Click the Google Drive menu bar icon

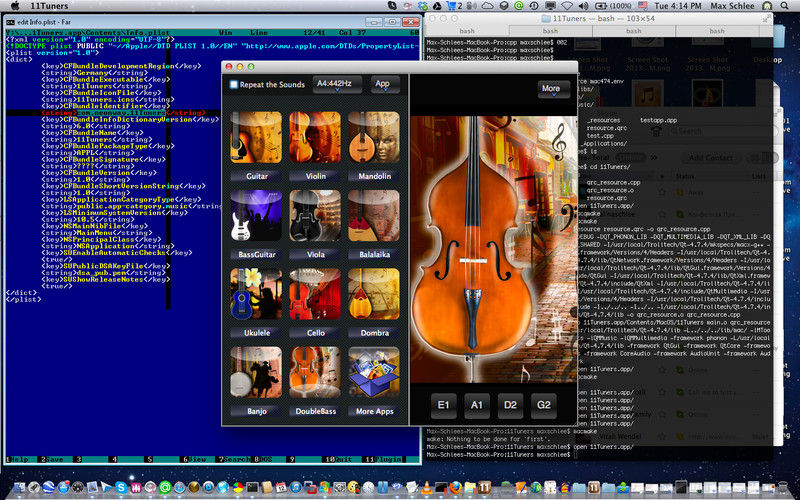pyautogui.click(x=437, y=6)
